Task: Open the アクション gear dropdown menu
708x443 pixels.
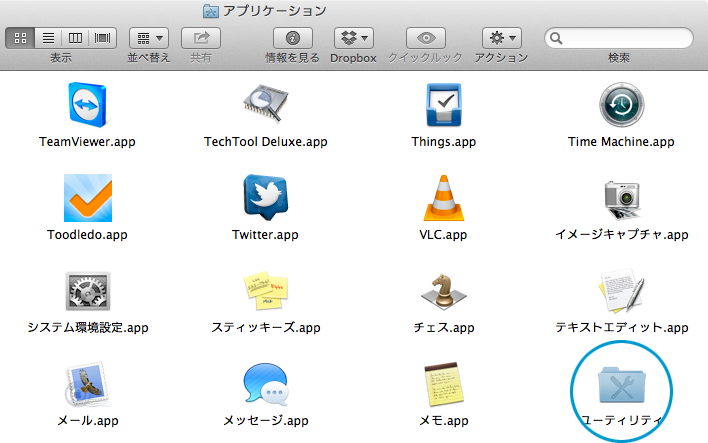Action: (501, 38)
